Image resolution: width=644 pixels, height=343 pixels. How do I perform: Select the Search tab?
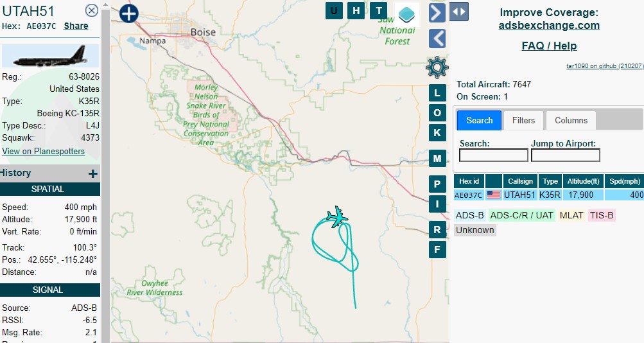coord(479,120)
